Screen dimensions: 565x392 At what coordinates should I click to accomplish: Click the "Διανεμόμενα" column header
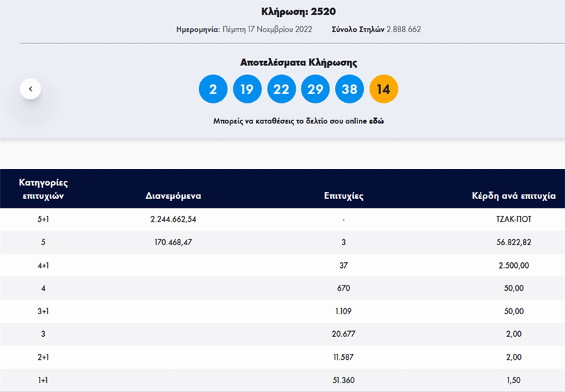coord(173,196)
